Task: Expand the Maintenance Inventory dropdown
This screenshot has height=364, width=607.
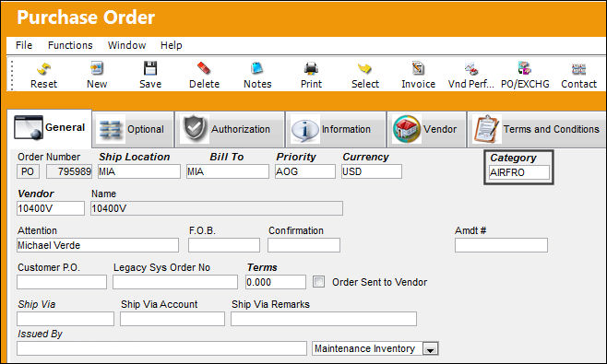Action: pyautogui.click(x=431, y=349)
